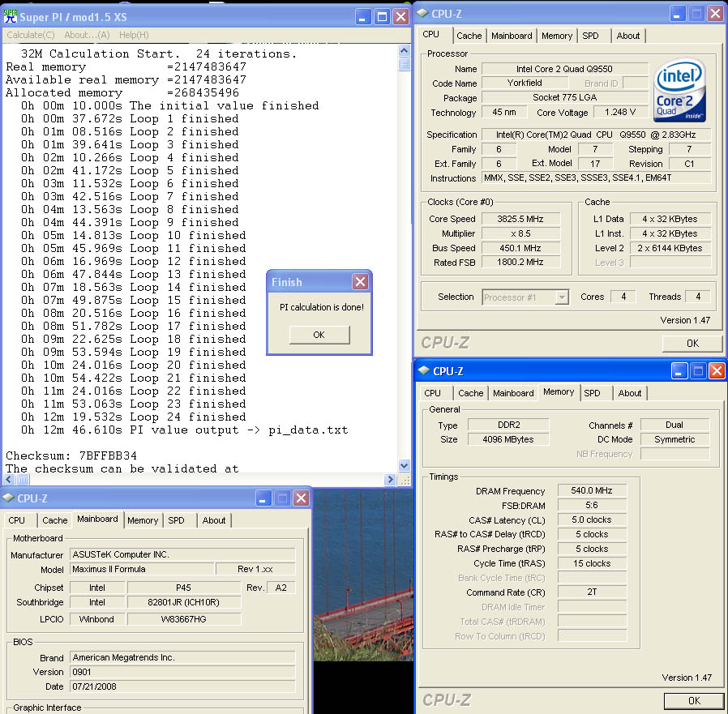Click the LPCIO value W83667HG
Image resolution: width=728 pixels, height=714 pixels.
pyautogui.click(x=184, y=619)
